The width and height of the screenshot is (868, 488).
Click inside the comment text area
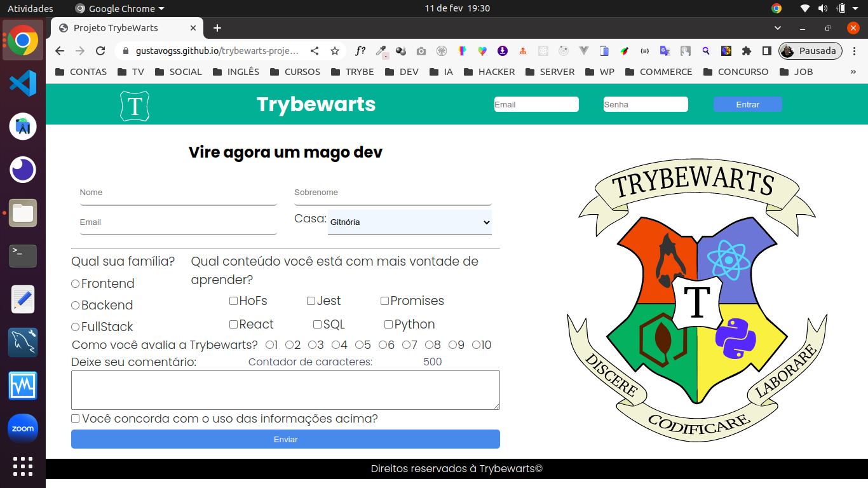click(x=285, y=390)
